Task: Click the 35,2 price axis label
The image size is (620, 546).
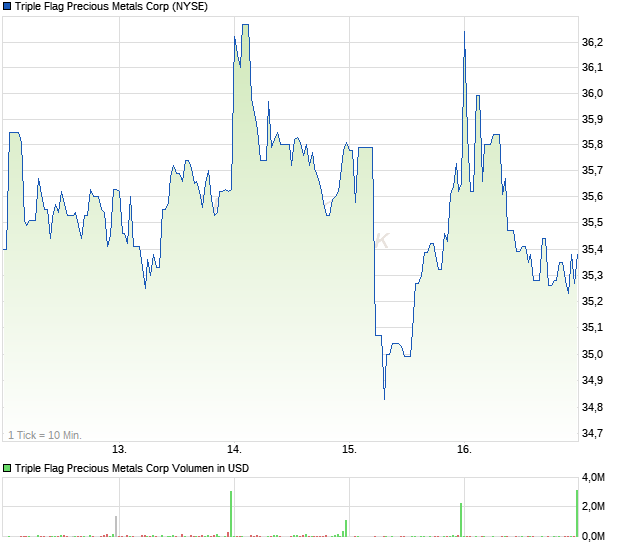Action: click(x=592, y=301)
